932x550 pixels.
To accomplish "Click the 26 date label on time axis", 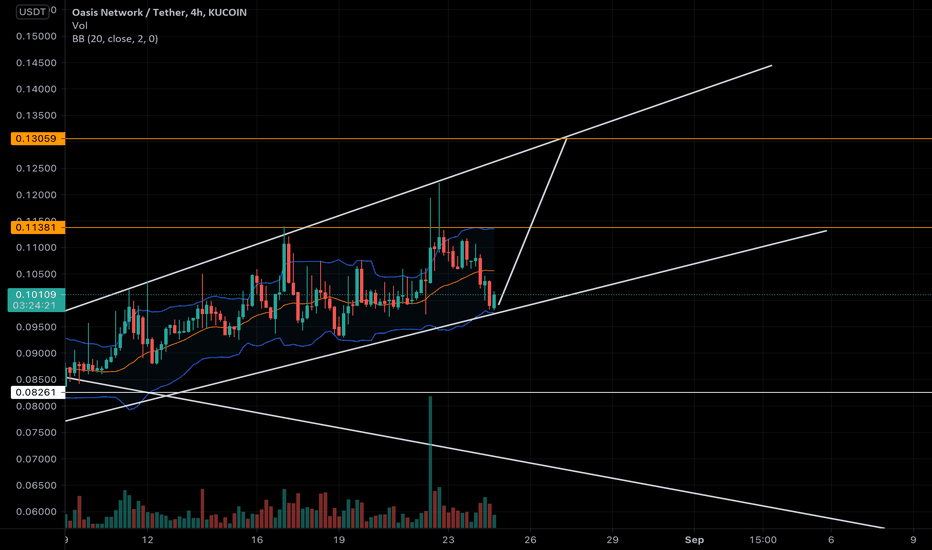I will [530, 540].
